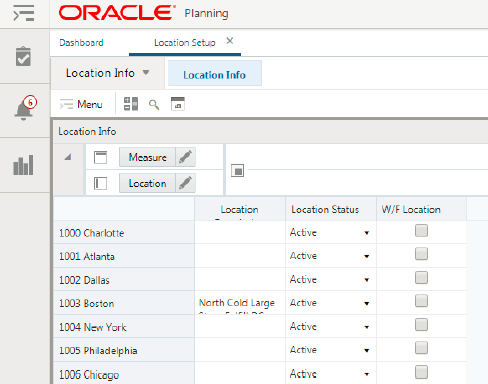Screen dimensions: 488x384
Task: Check W/F Location for 1005 Philadelphia
Action: point(421,348)
